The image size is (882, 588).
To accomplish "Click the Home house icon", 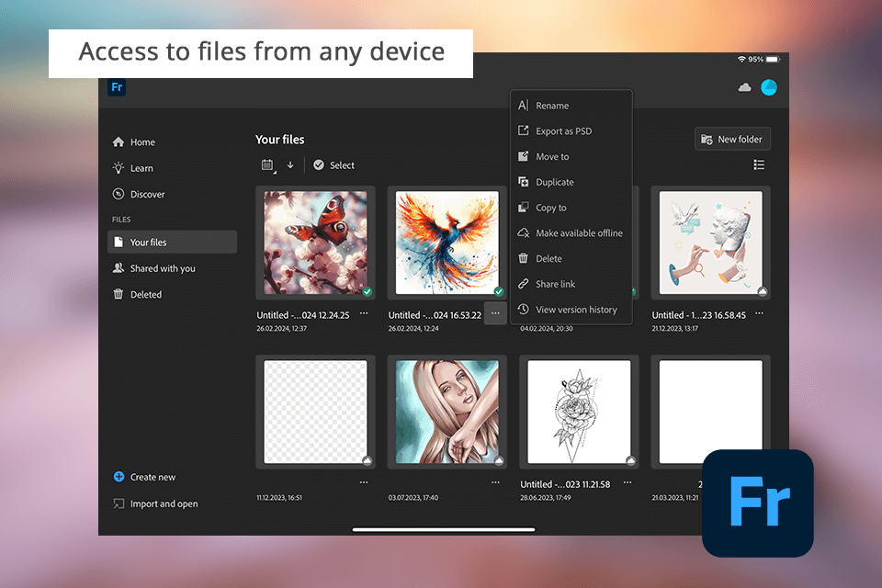I will point(119,141).
